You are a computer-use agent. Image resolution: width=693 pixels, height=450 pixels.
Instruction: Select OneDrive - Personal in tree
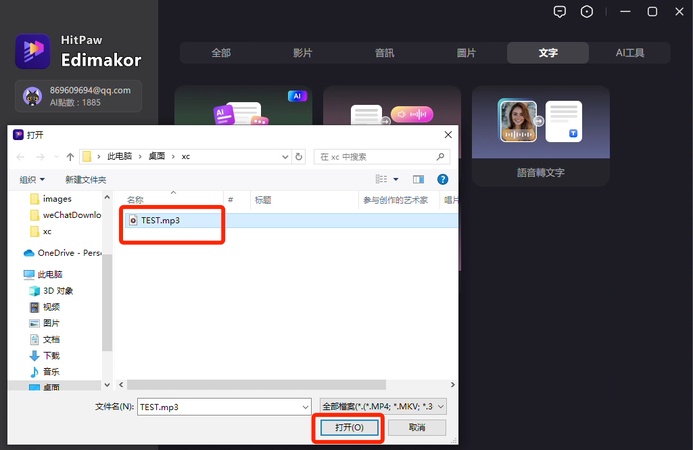coord(62,253)
